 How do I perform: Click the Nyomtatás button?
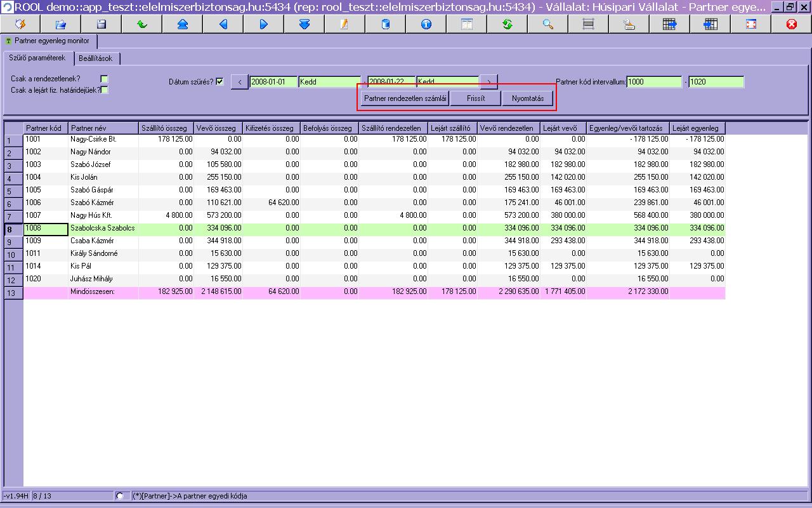tap(528, 98)
